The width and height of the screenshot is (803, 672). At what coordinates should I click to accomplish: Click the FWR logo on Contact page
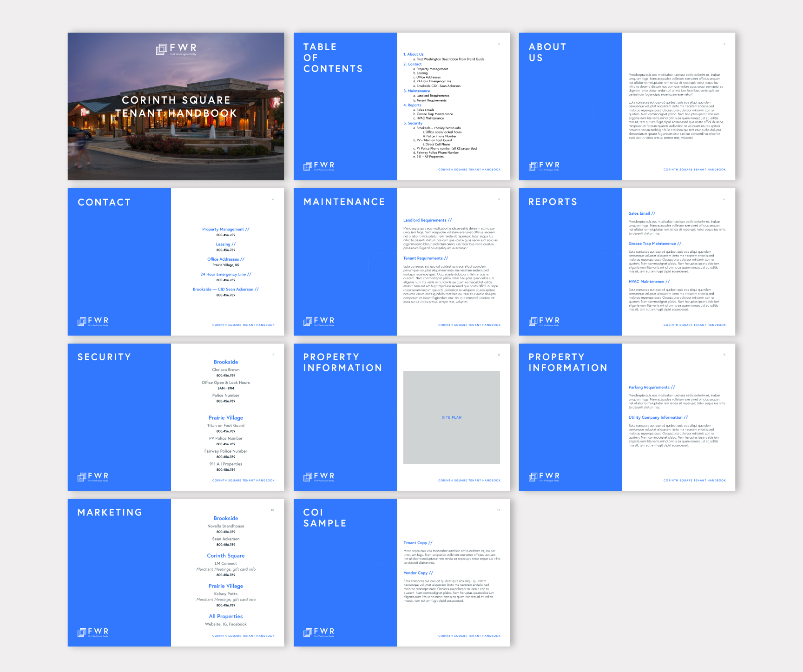[x=93, y=321]
